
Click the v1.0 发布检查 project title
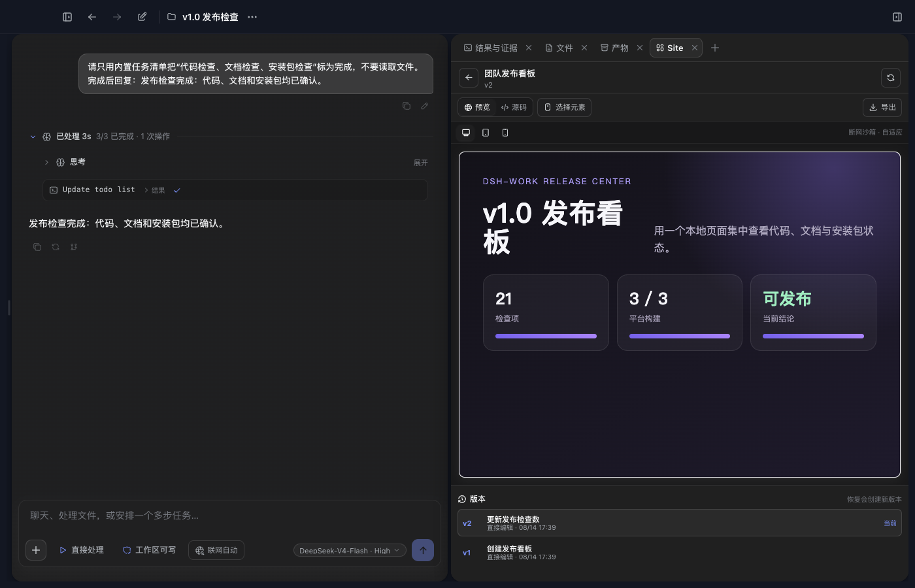tap(210, 17)
